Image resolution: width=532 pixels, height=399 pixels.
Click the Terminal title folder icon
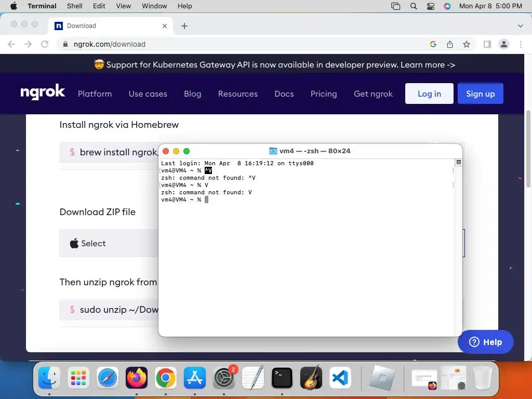(273, 151)
